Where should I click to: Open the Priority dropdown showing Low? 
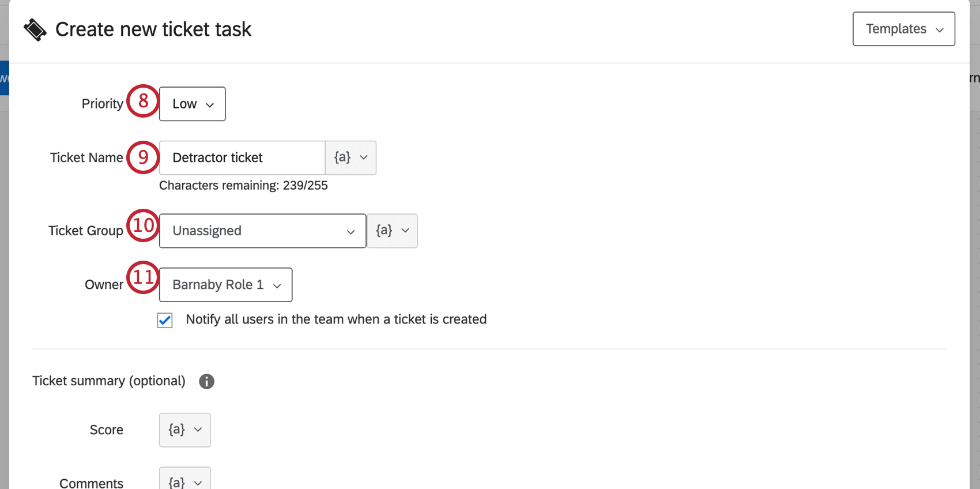click(192, 104)
